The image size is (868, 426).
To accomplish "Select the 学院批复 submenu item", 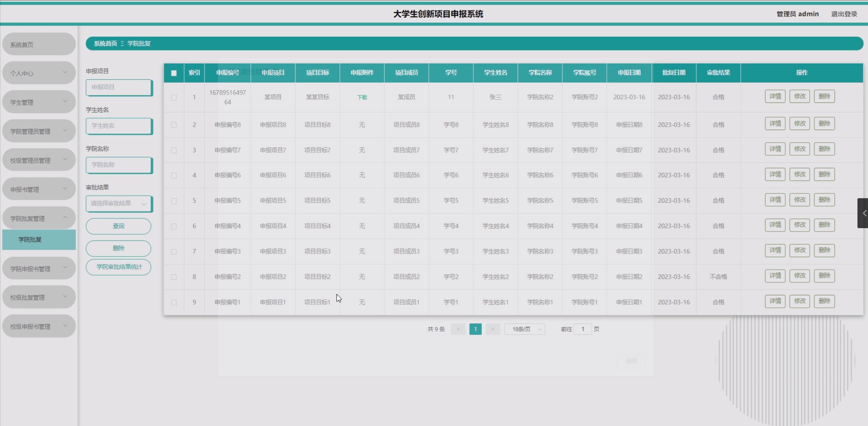I will 39,240.
